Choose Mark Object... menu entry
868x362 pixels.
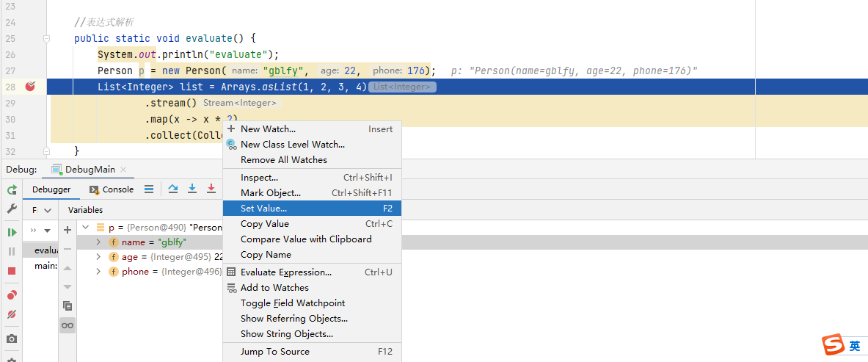pyautogui.click(x=312, y=193)
